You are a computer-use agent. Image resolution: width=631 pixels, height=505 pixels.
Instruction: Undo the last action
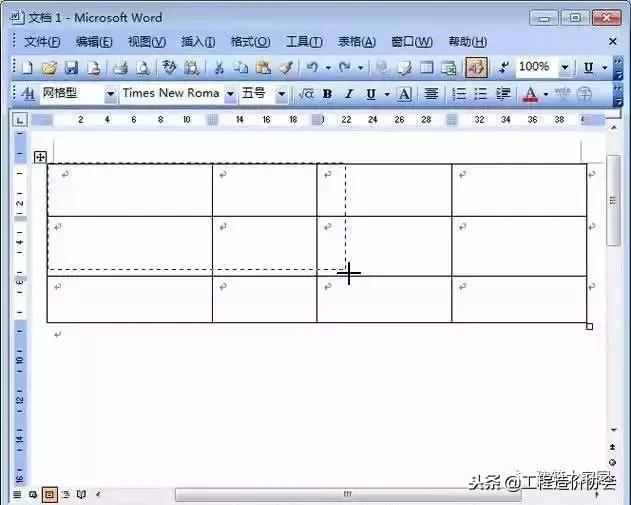312,67
